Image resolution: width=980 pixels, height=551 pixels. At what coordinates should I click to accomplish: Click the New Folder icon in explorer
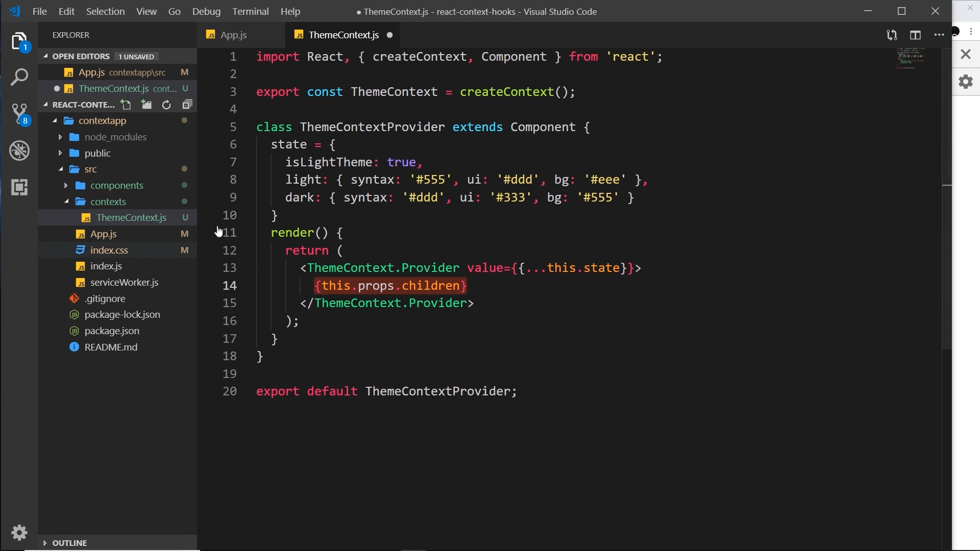(146, 105)
